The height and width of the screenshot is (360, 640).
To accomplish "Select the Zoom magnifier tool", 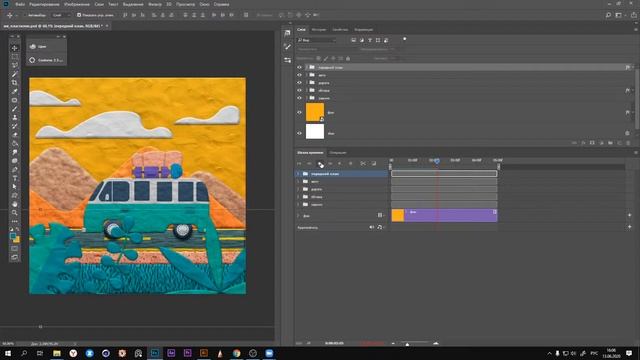I will coord(15,213).
